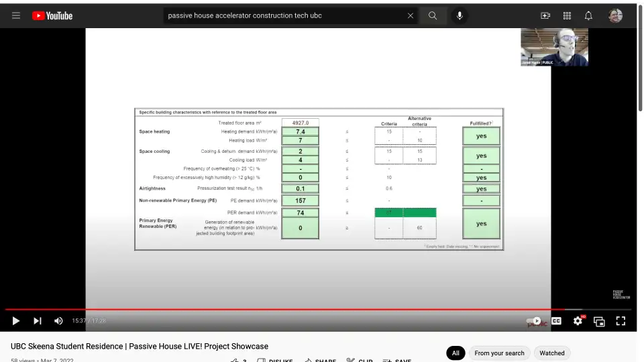The image size is (644, 362).
Task: Mute the video volume
Action: click(x=58, y=321)
